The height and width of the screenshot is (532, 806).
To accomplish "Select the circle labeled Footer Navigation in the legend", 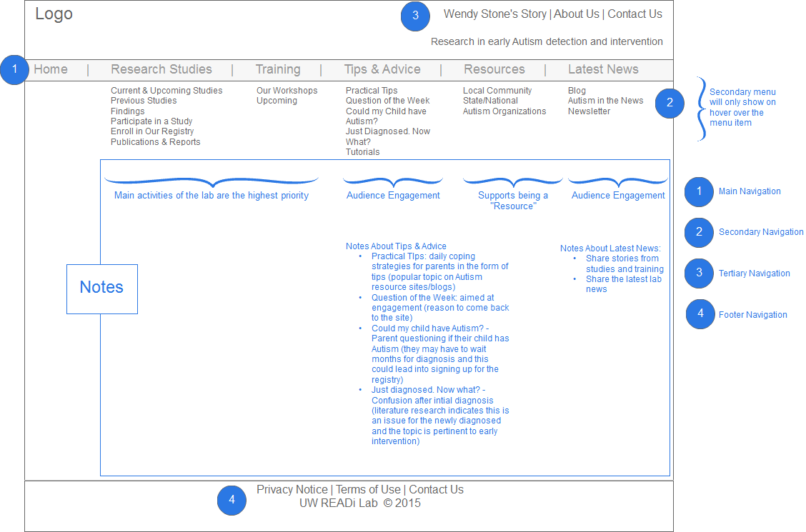I will (700, 314).
